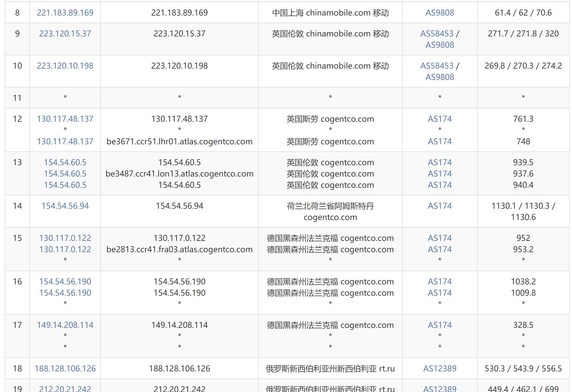
Task: Click AS9808 link in hop 10 row
Action: coord(440,77)
